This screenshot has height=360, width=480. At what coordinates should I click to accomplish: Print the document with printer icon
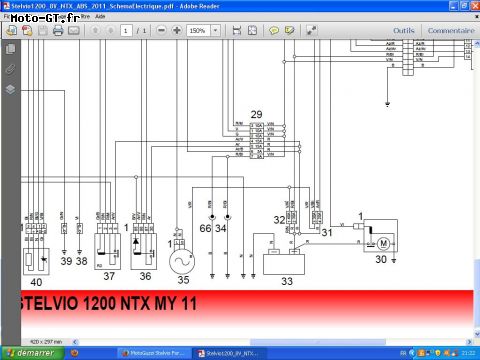58,31
